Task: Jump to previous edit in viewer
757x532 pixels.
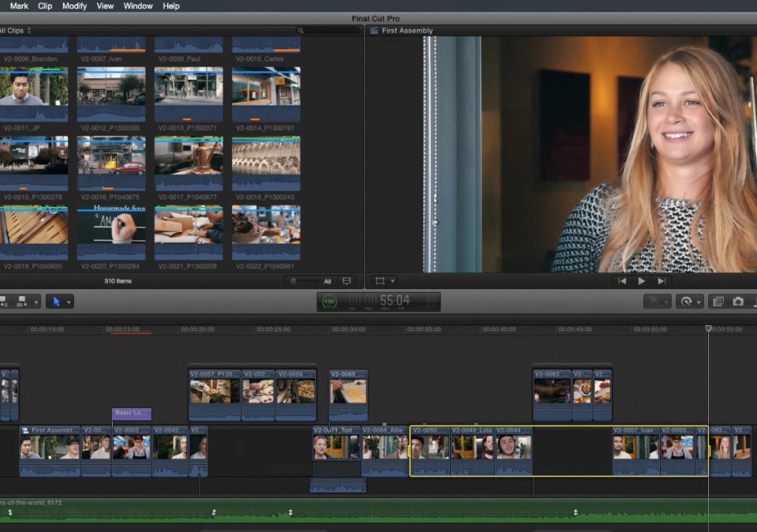Action: (x=622, y=281)
